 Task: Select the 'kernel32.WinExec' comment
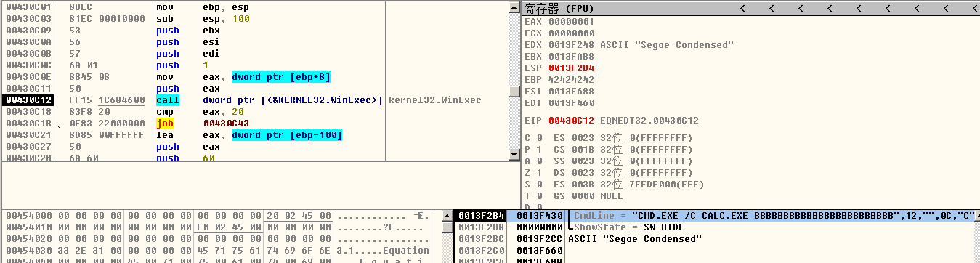[x=435, y=100]
